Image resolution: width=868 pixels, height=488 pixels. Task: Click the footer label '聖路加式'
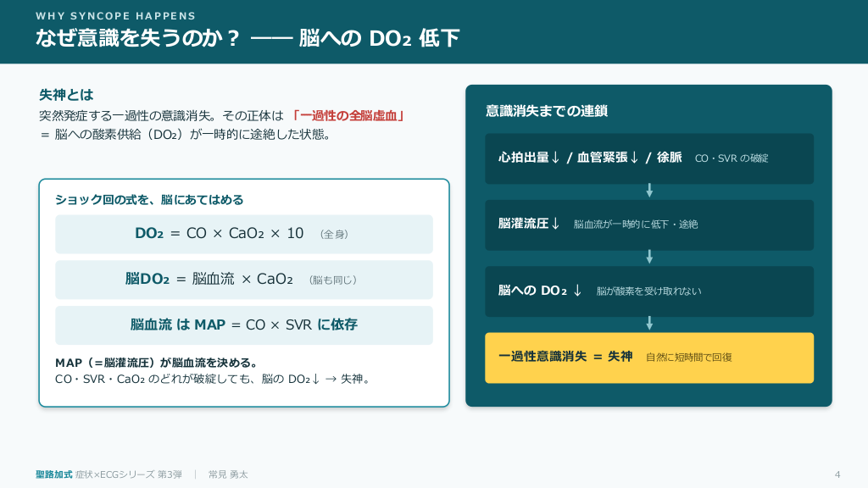point(53,474)
